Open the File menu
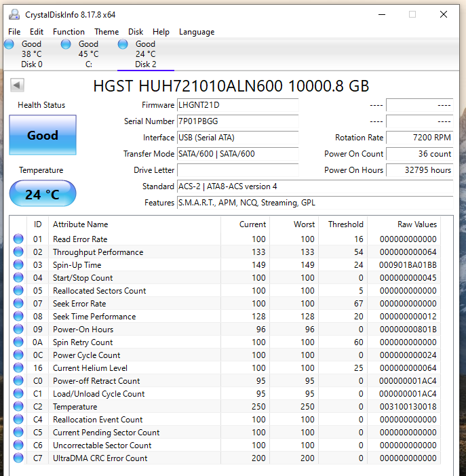Screen dimensions: 466x476 pos(14,32)
